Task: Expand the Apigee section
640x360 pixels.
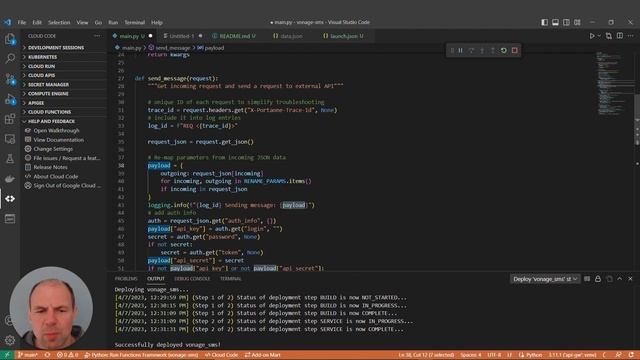Action: [64, 103]
